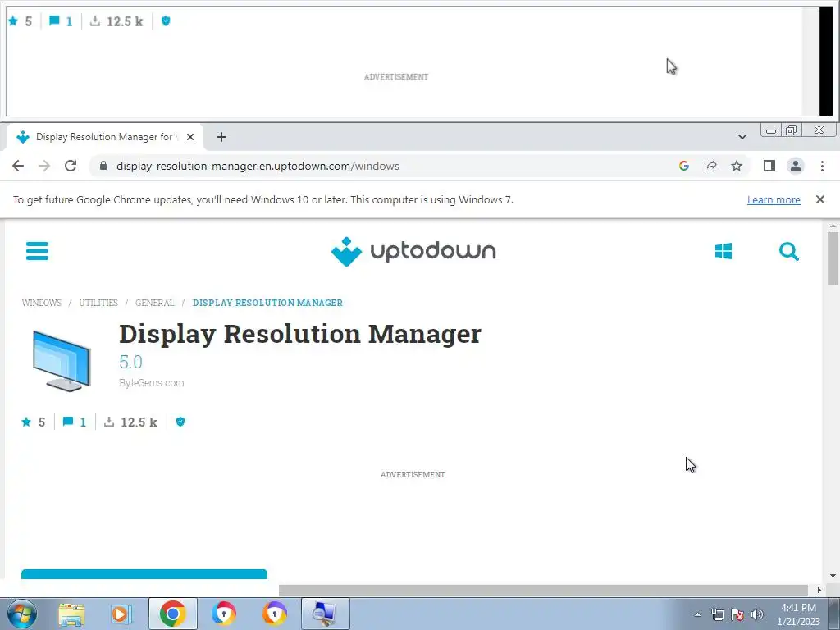
Task: Click the star rating in the magnifier view
Action: (x=20, y=21)
